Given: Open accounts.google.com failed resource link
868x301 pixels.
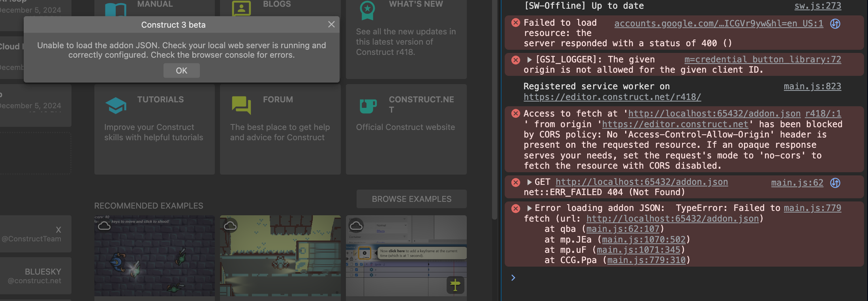Looking at the screenshot, I should point(719,23).
